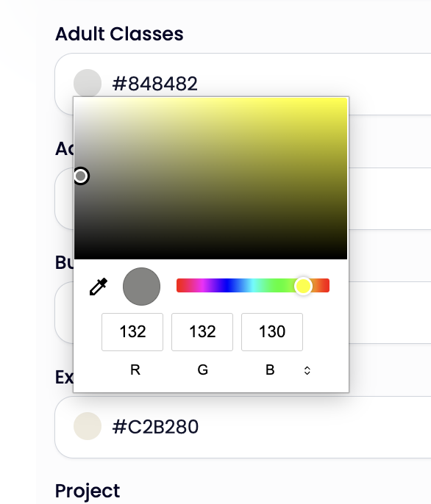Click the large gray current-color preview circle
The width and height of the screenshot is (431, 504).
[142, 287]
